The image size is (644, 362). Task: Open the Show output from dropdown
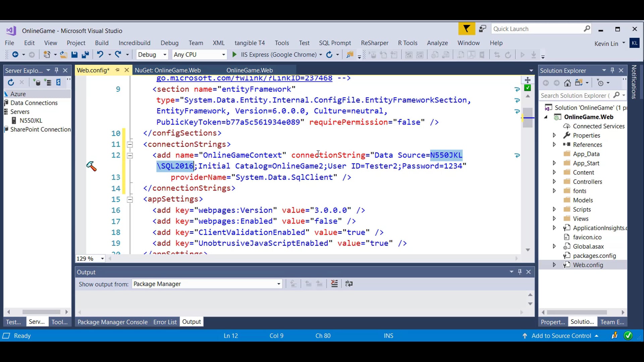pos(278,284)
